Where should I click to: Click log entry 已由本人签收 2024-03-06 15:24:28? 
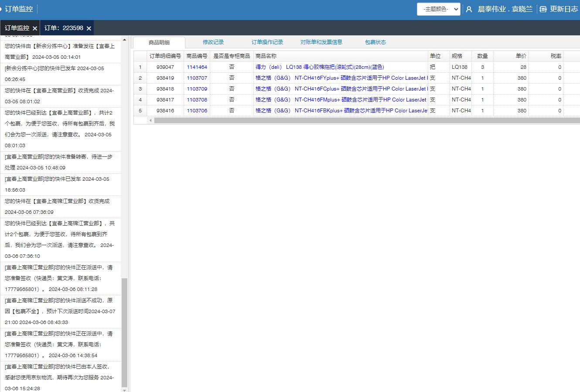60,378
